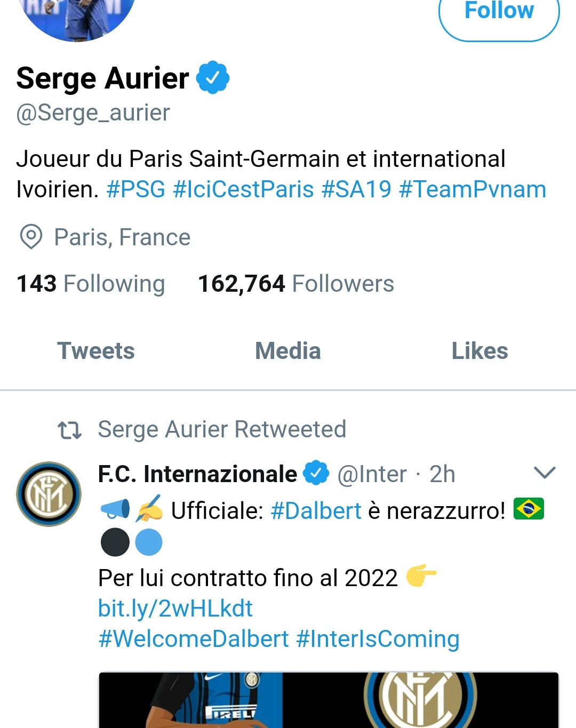
Task: Open the Likes tab
Action: 479,351
